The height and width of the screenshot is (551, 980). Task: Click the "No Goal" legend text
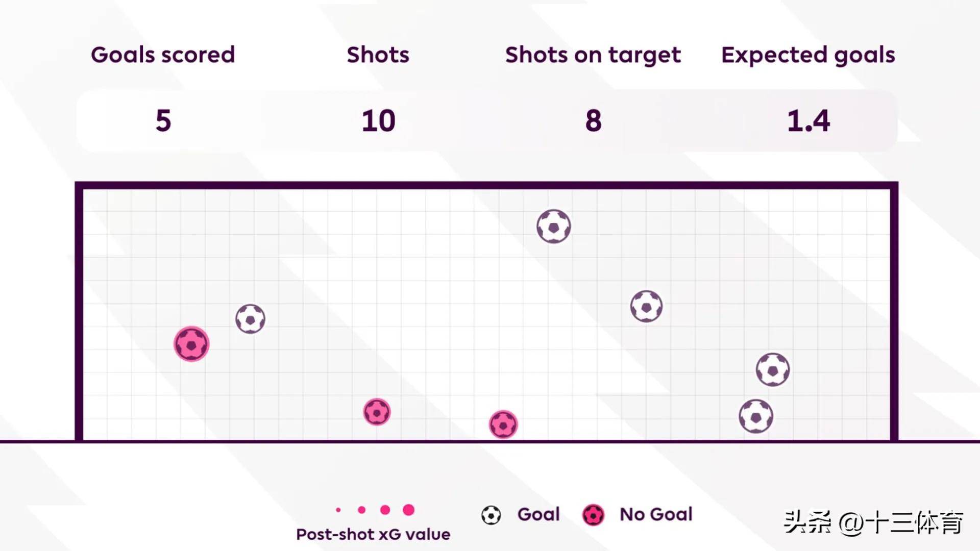coord(656,514)
